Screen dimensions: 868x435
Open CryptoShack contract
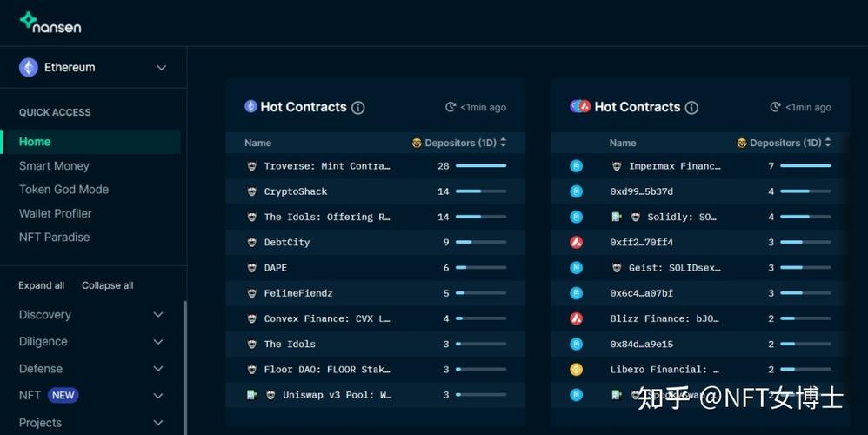coord(376,191)
